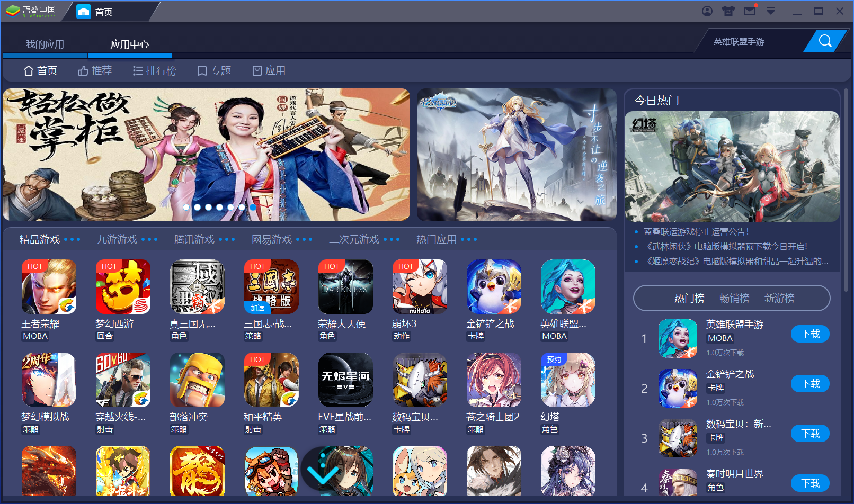The width and height of the screenshot is (854, 504).
Task: Open the title bar dropdown menu arrow
Action: (x=771, y=11)
